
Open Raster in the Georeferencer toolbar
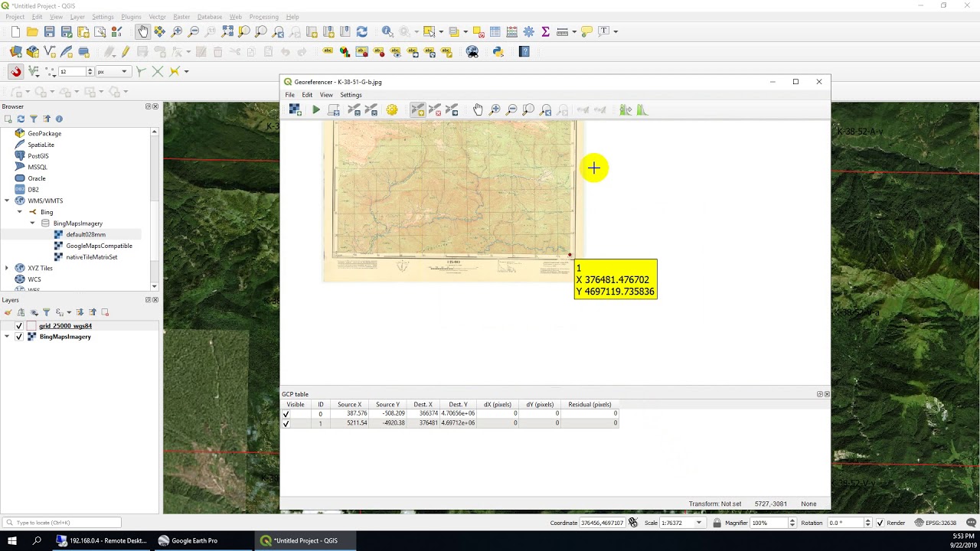pos(295,110)
